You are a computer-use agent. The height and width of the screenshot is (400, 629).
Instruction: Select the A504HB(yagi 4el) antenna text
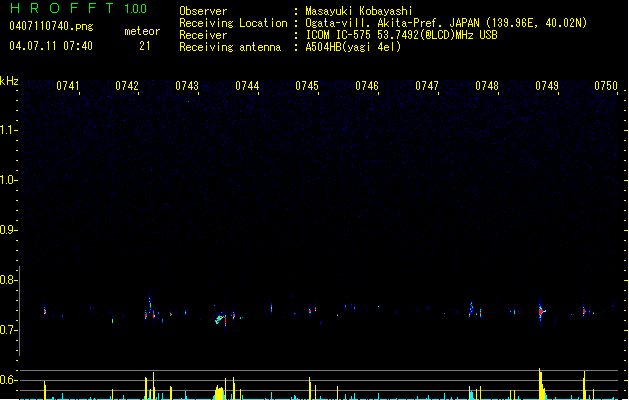(x=353, y=47)
